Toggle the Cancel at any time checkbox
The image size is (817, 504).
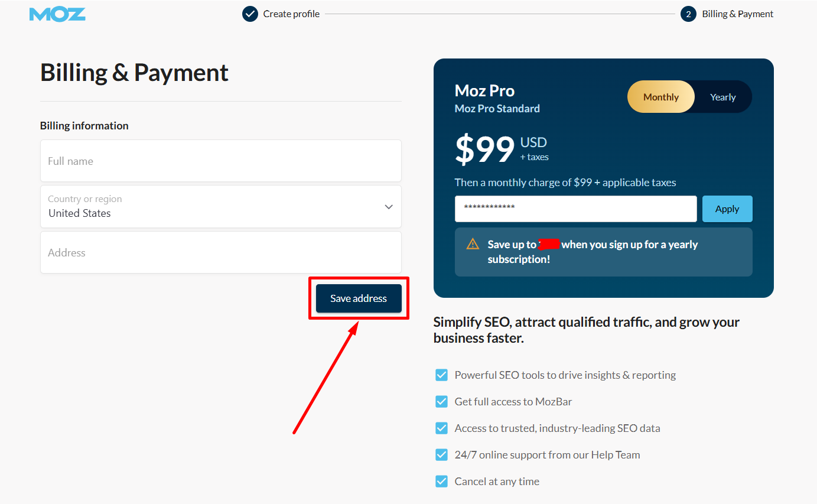coord(441,481)
